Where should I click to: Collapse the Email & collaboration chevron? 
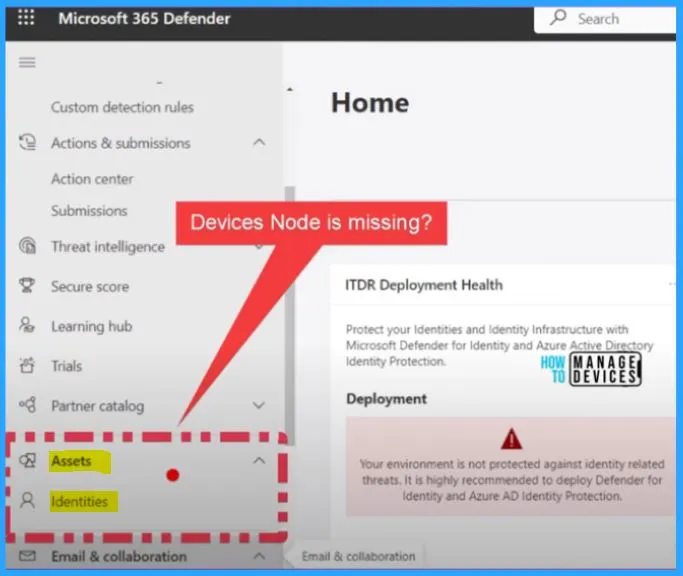(x=259, y=556)
